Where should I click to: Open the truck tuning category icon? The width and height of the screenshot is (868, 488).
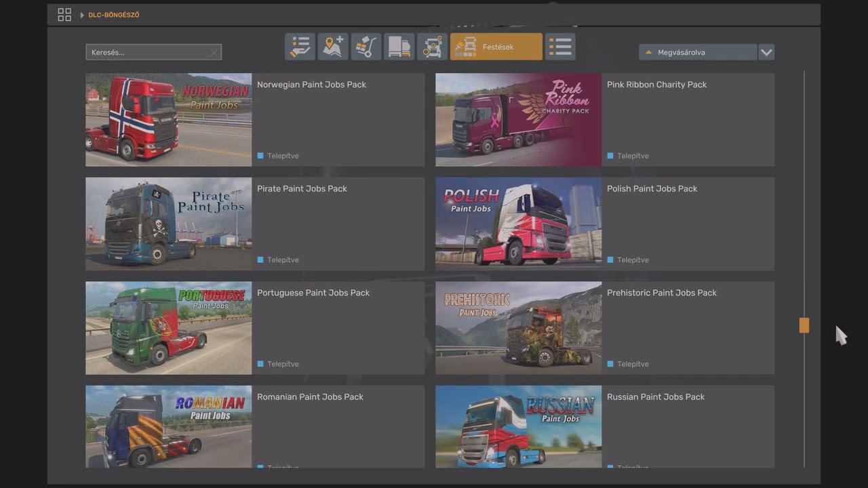point(433,47)
